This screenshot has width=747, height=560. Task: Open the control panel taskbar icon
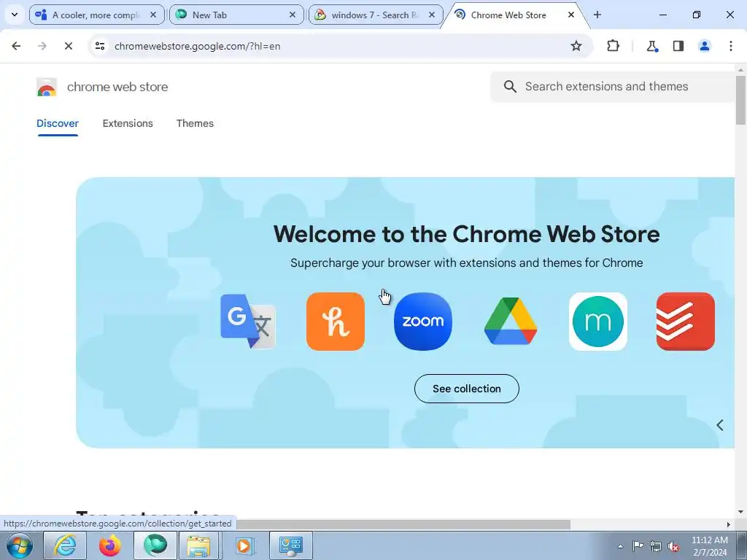[x=290, y=545]
